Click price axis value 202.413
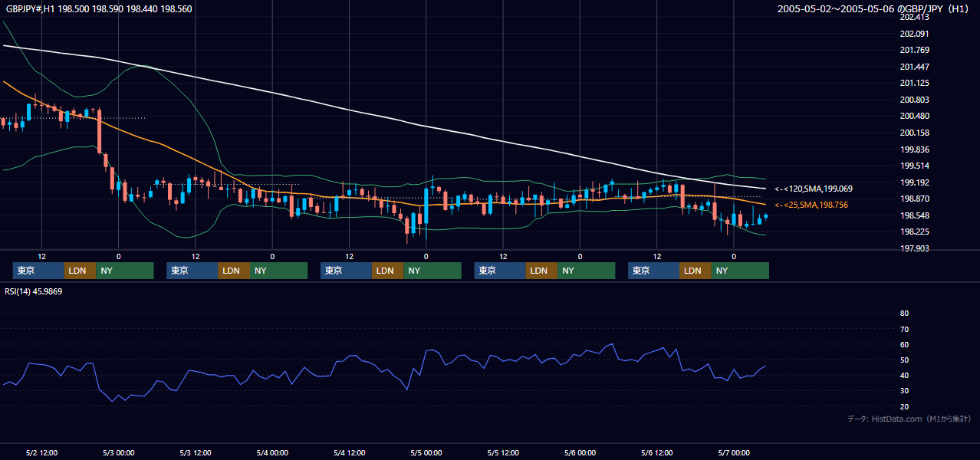Screen dimensions: 980x460 pos(915,17)
